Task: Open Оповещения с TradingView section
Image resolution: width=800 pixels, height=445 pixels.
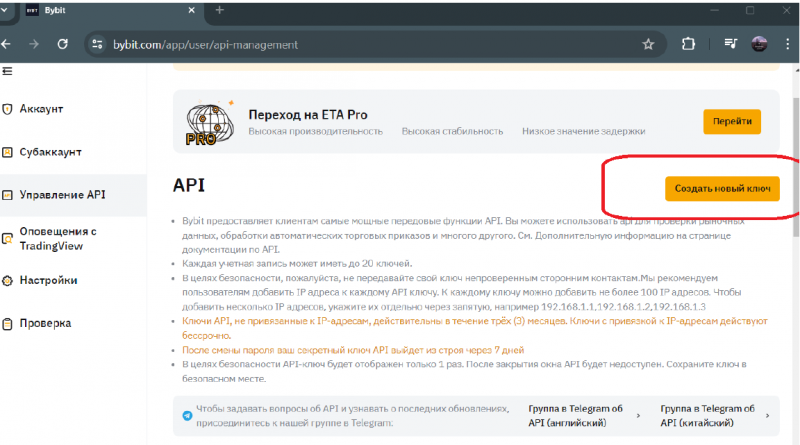Action: 58,238
